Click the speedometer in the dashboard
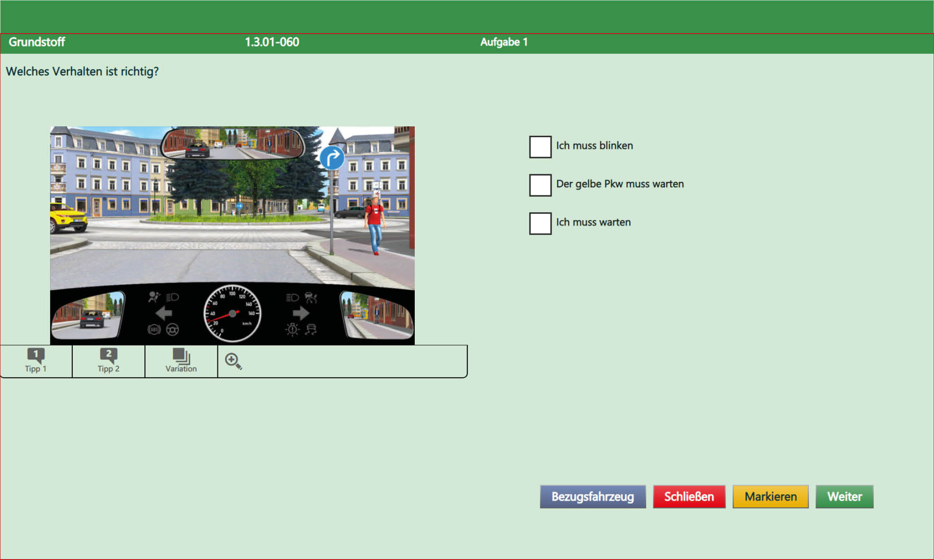The image size is (934, 560). coord(232,313)
